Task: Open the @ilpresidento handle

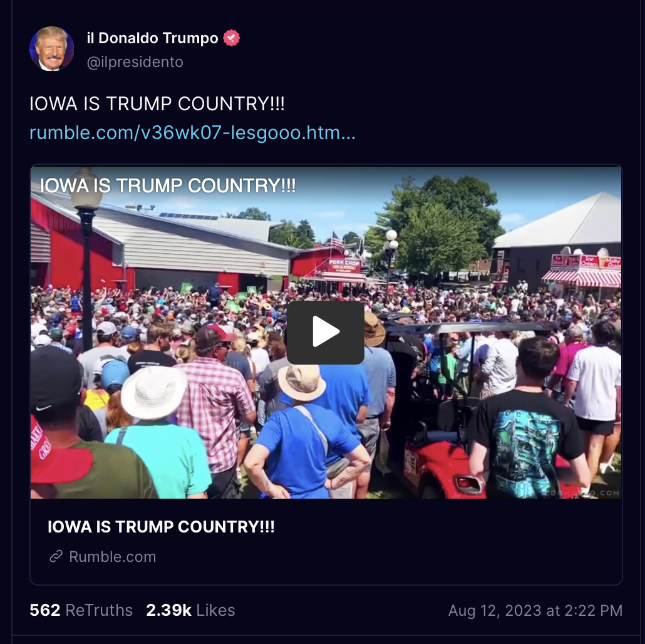Action: [135, 62]
